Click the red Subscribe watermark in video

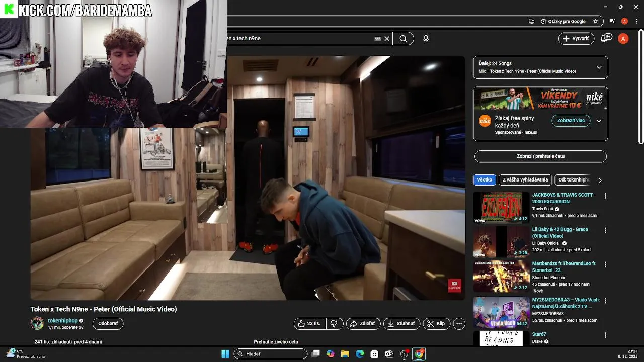pyautogui.click(x=454, y=286)
